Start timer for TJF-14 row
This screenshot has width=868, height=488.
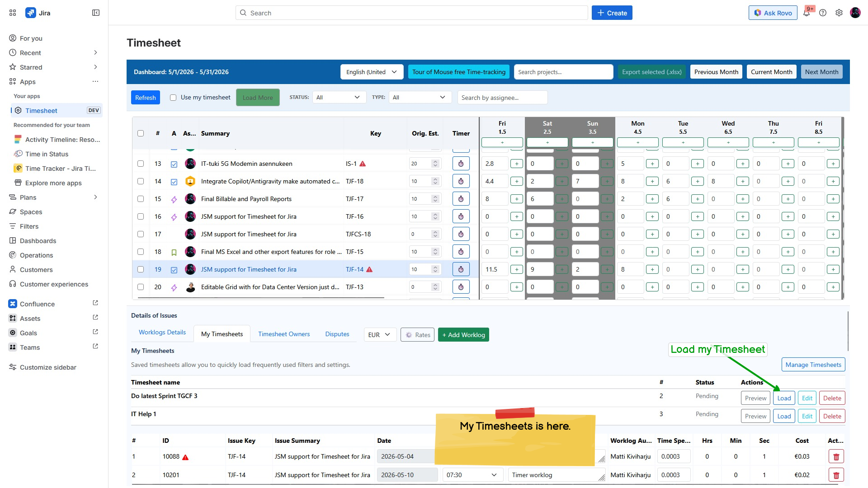click(x=461, y=269)
